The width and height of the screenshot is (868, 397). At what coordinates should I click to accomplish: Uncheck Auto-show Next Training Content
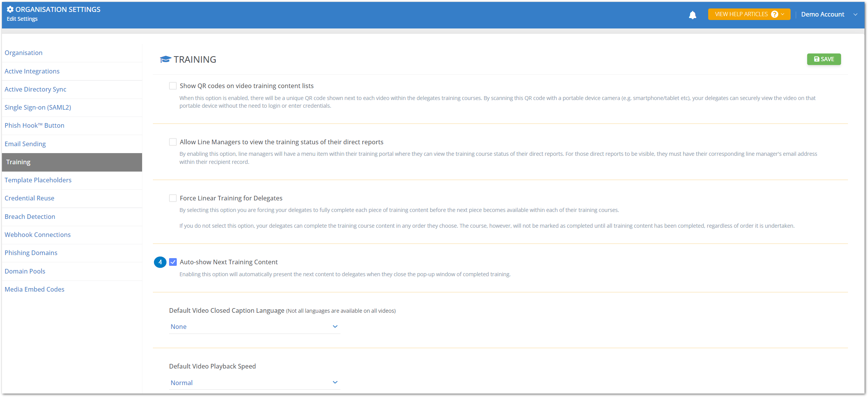coord(173,262)
